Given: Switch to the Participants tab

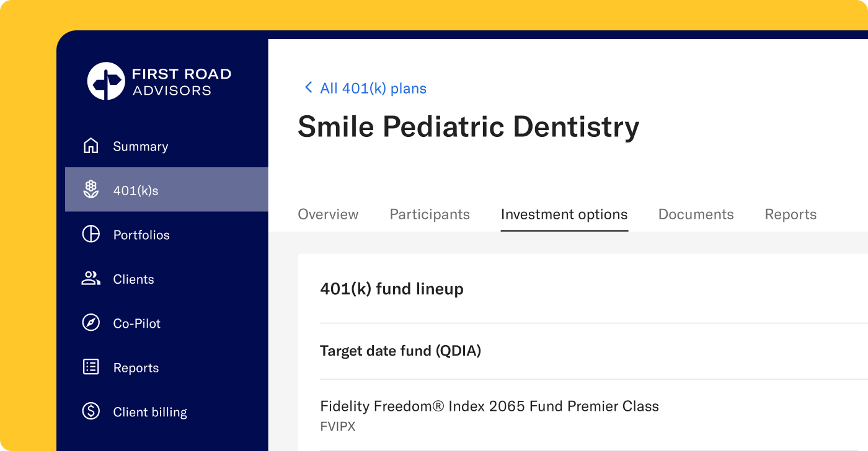Looking at the screenshot, I should point(430,214).
